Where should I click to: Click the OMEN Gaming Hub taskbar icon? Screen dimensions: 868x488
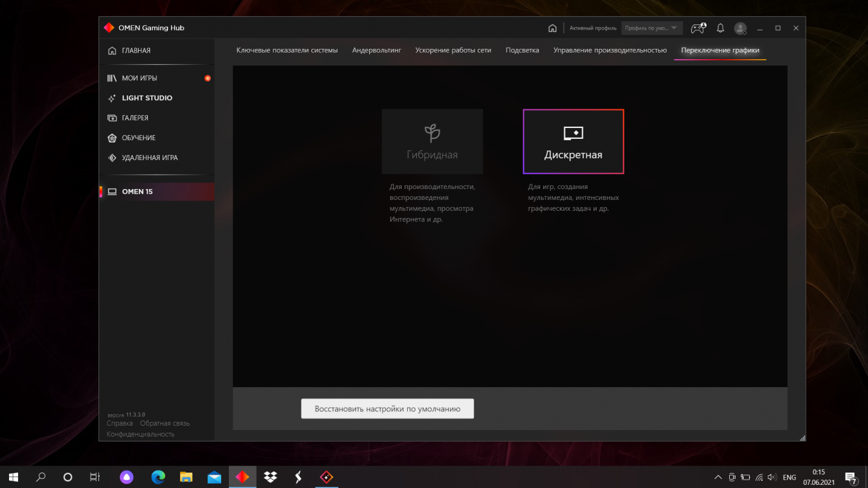[242, 477]
